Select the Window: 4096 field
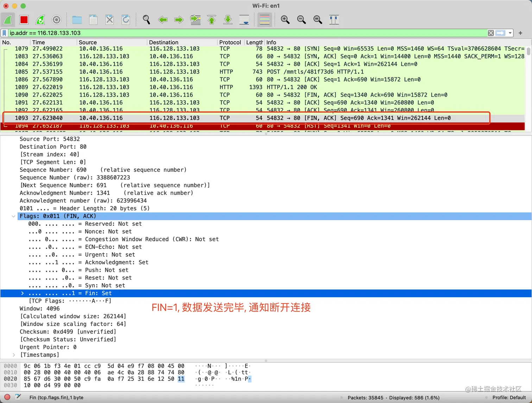This screenshot has width=532, height=403. point(39,308)
